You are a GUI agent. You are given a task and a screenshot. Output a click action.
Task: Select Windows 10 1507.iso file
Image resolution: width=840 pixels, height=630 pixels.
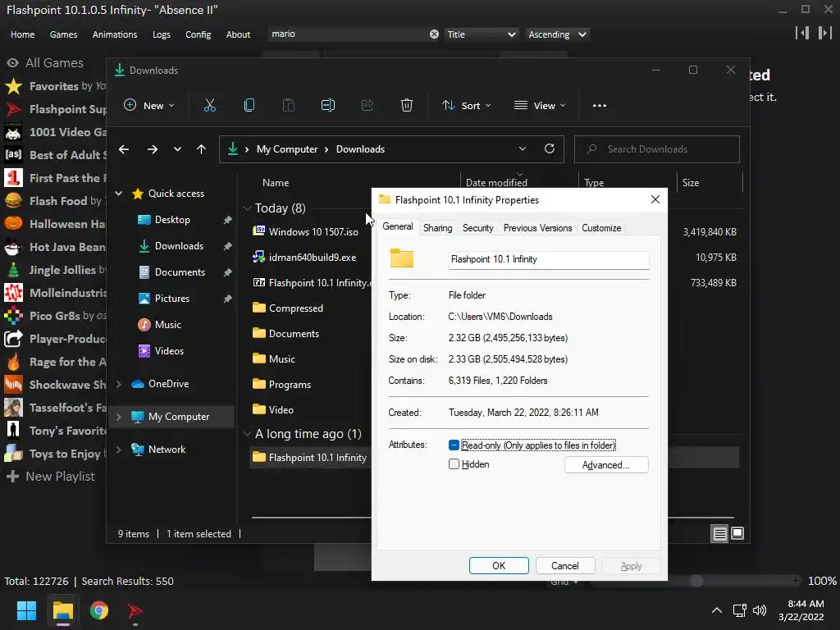click(313, 232)
